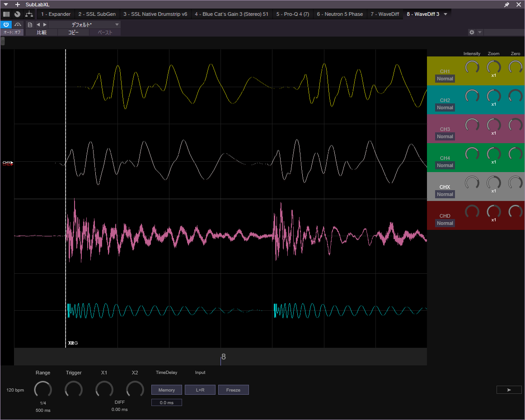Image resolution: width=525 pixels, height=420 pixels.
Task: Adjust the CH2 Zoom knob
Action: click(x=493, y=96)
